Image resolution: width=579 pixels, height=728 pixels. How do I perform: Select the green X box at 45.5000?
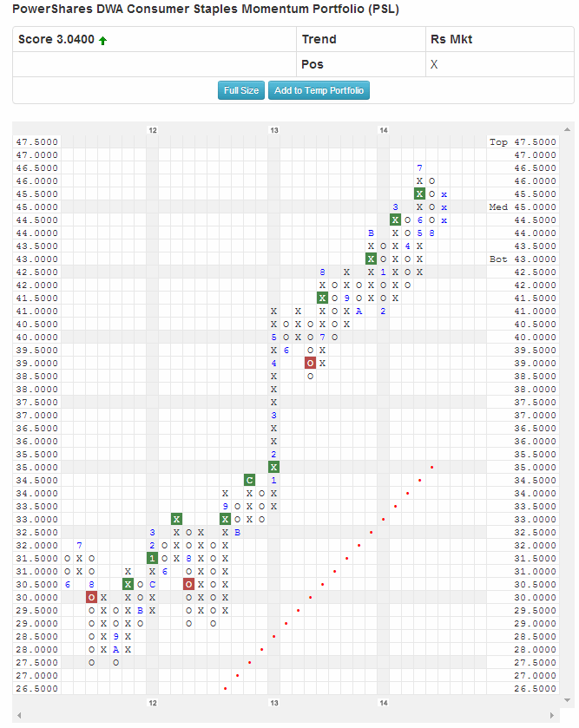coord(419,194)
